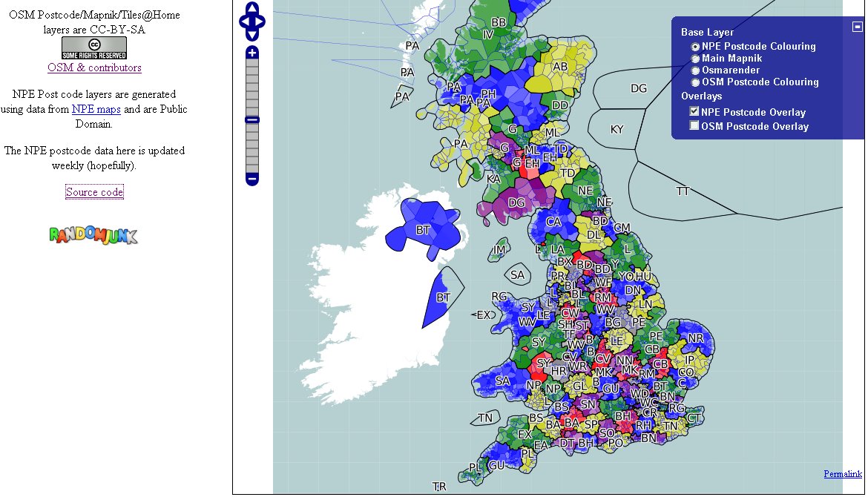Disable the NPE Postcode Overlay checkbox
This screenshot has width=868, height=497.
(694, 111)
